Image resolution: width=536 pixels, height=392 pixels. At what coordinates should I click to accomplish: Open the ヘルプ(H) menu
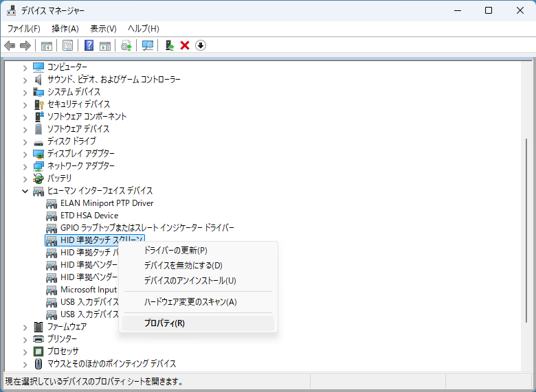(144, 29)
